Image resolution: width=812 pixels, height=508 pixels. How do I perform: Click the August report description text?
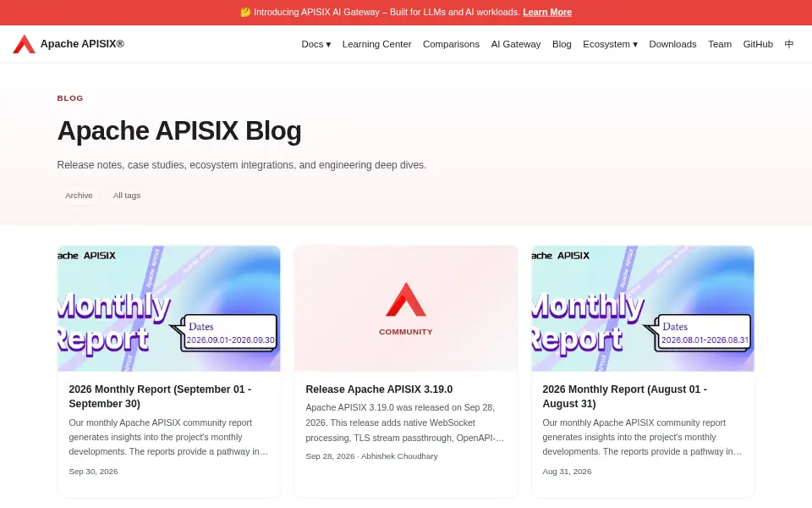tap(642, 437)
